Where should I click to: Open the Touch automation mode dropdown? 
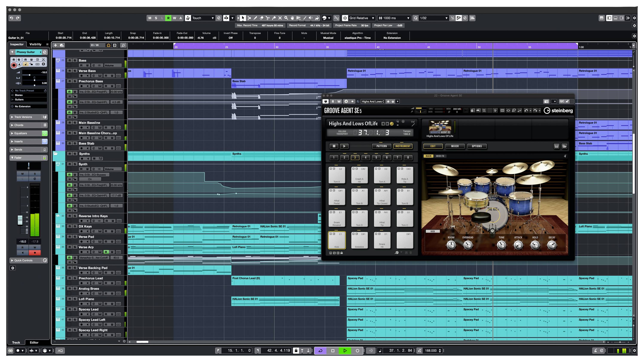213,18
